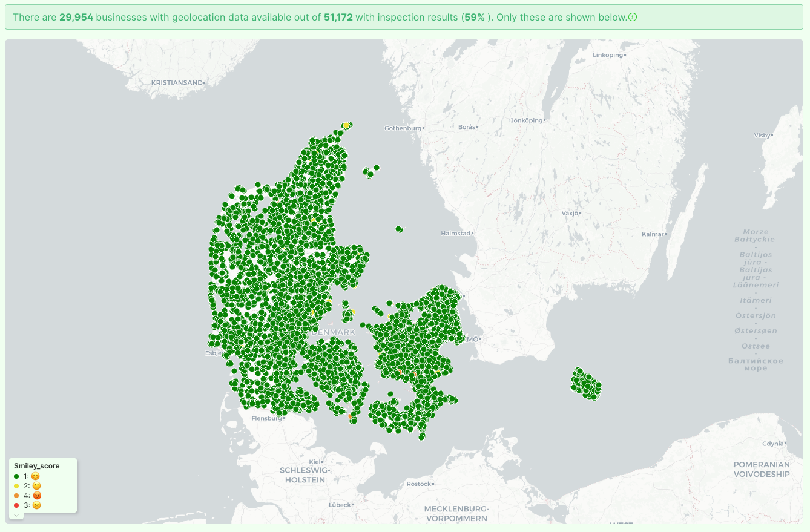Viewport: 810px width, 532px height.
Task: Click the sad face emoji for score 3
Action: [x=36, y=505]
